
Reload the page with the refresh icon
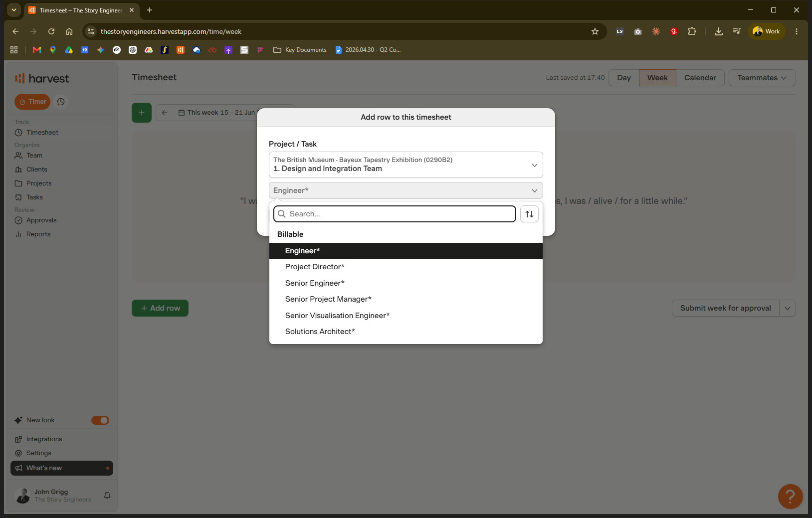[51, 31]
